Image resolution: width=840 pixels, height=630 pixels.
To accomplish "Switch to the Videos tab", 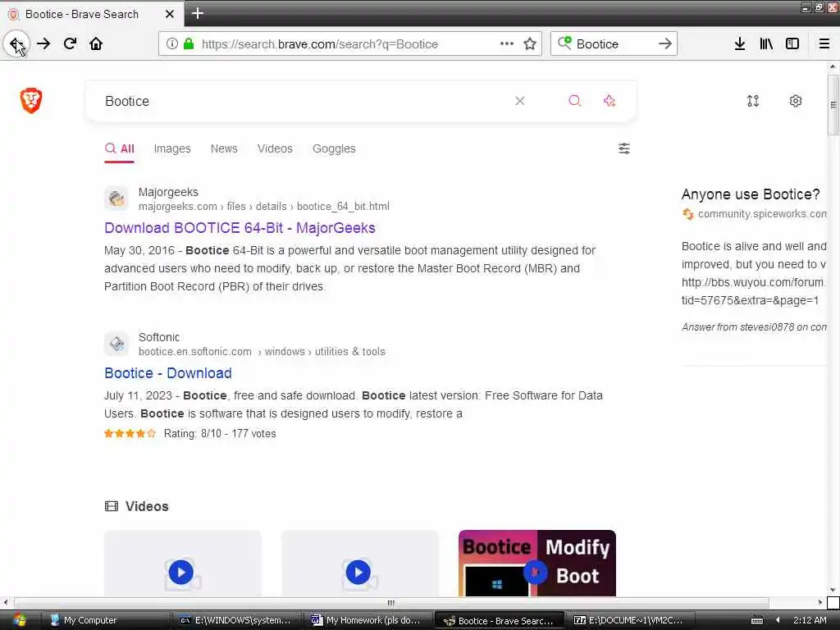I will pos(275,149).
